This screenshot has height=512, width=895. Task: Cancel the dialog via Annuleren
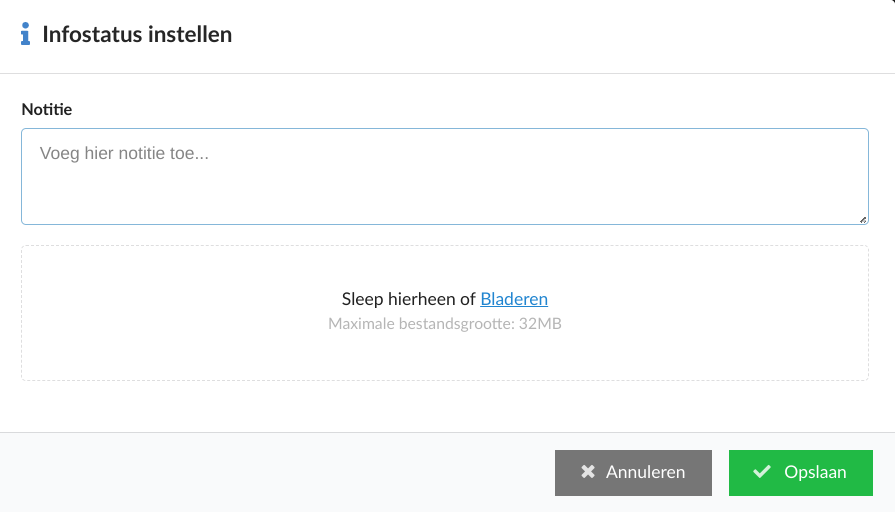coord(633,473)
